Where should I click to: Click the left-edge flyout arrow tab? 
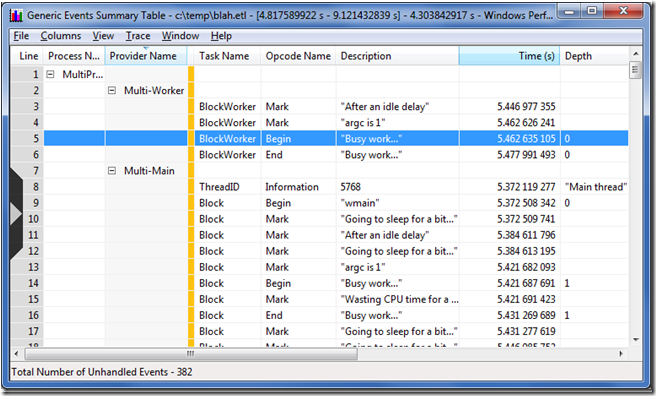point(16,213)
